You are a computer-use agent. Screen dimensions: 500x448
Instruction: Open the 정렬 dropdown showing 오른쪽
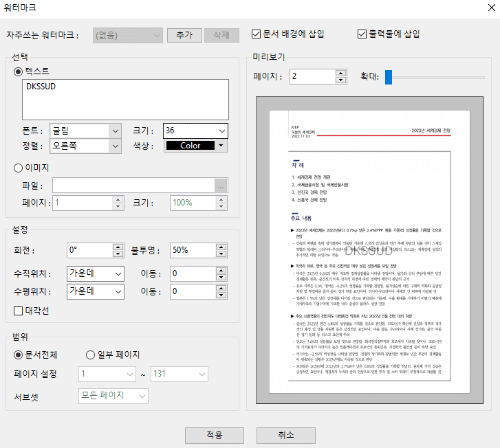tap(85, 146)
